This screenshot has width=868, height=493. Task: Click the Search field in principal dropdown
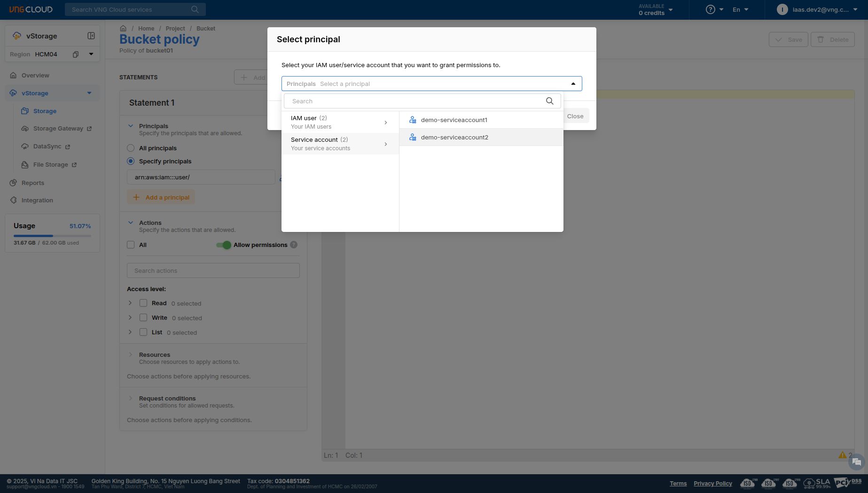[414, 101]
